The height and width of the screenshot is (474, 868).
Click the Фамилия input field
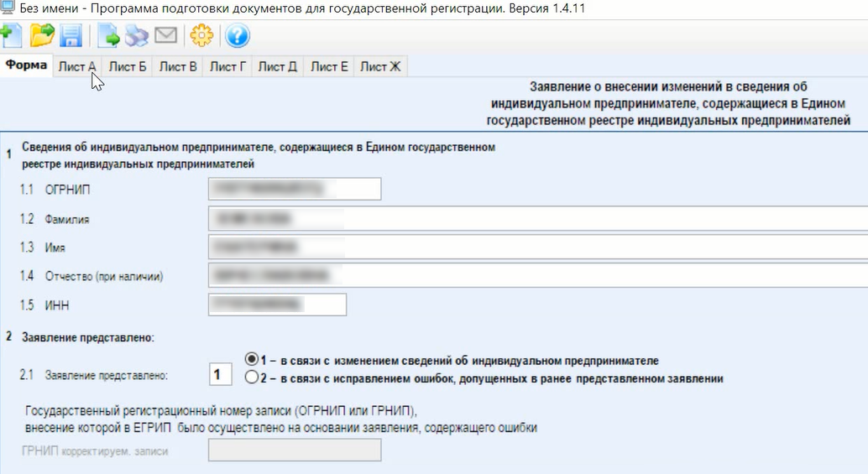(x=538, y=218)
